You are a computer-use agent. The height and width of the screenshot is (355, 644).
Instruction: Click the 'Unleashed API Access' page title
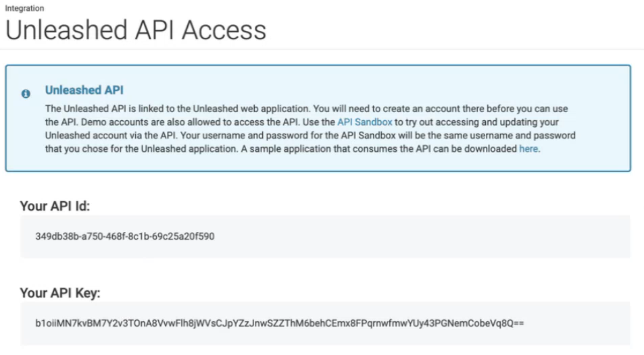136,30
